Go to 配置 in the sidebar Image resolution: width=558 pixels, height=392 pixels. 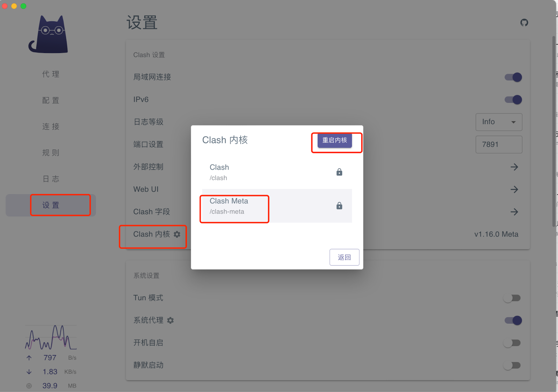tap(51, 100)
